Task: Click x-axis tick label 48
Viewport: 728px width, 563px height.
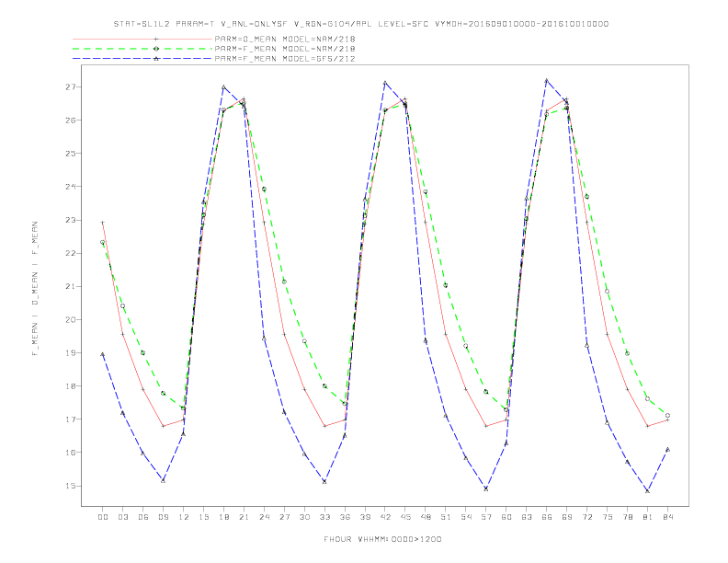Action: coord(426,517)
